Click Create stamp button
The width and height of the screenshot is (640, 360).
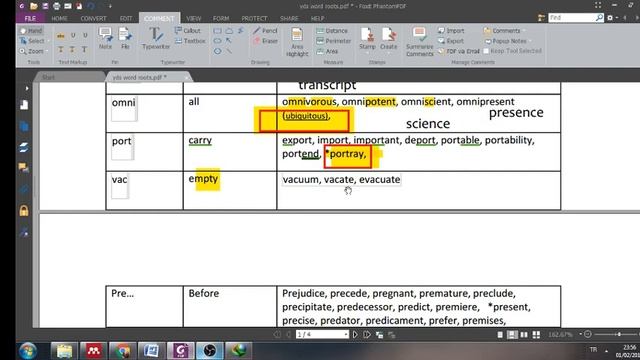pos(389,38)
